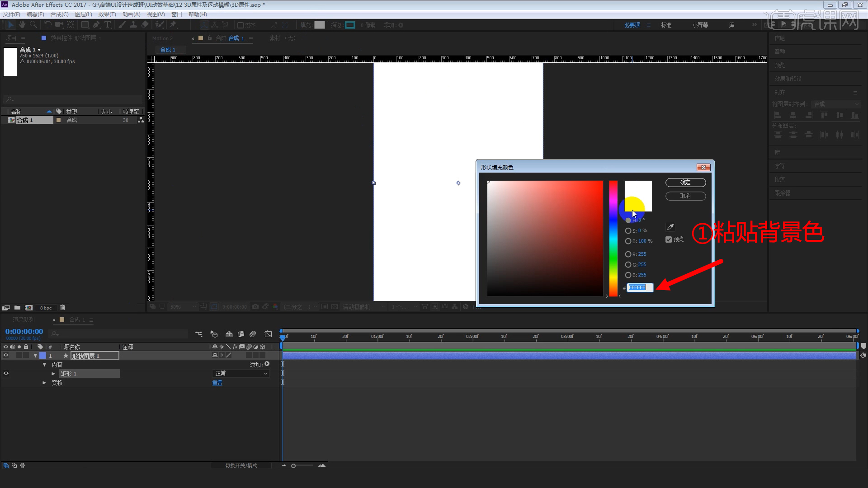This screenshot has width=868, height=488.
Task: Expand the 变换 transform properties
Action: [x=44, y=383]
